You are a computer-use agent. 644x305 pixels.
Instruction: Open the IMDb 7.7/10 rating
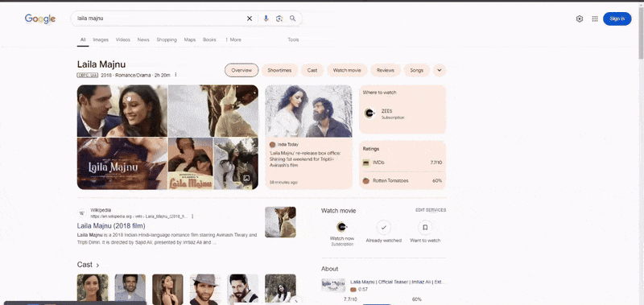point(402,163)
